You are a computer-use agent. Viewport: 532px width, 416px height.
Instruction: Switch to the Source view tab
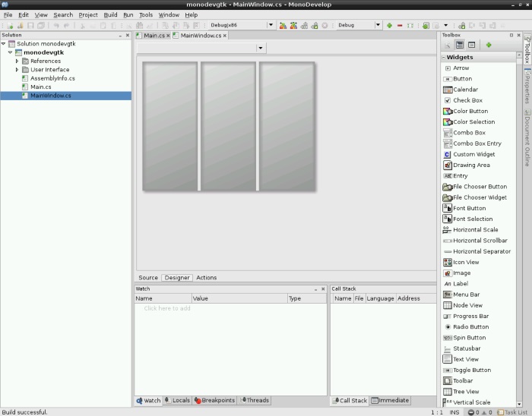tap(148, 278)
